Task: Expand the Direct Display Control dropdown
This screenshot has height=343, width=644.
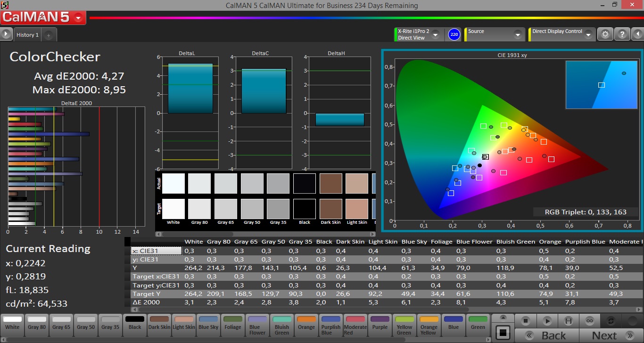Action: click(x=589, y=34)
